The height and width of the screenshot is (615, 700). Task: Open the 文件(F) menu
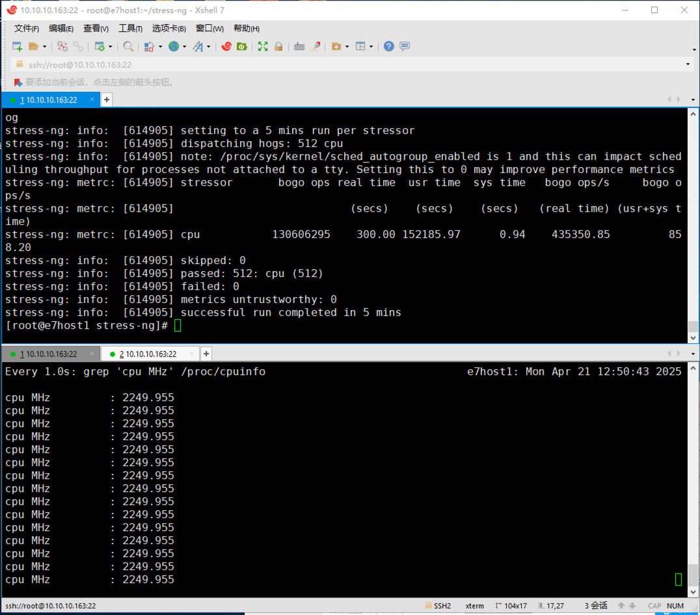click(x=26, y=29)
